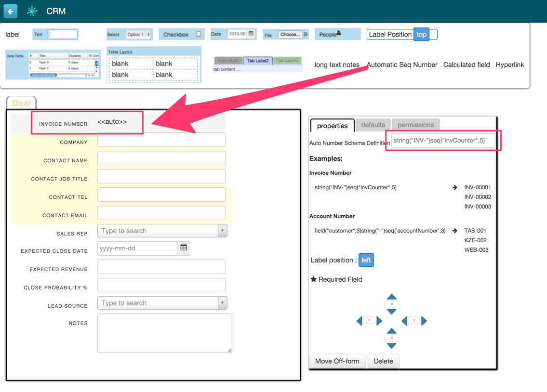Select the People field element
Image resolution: width=547 pixels, height=392 pixels.
tap(337, 33)
